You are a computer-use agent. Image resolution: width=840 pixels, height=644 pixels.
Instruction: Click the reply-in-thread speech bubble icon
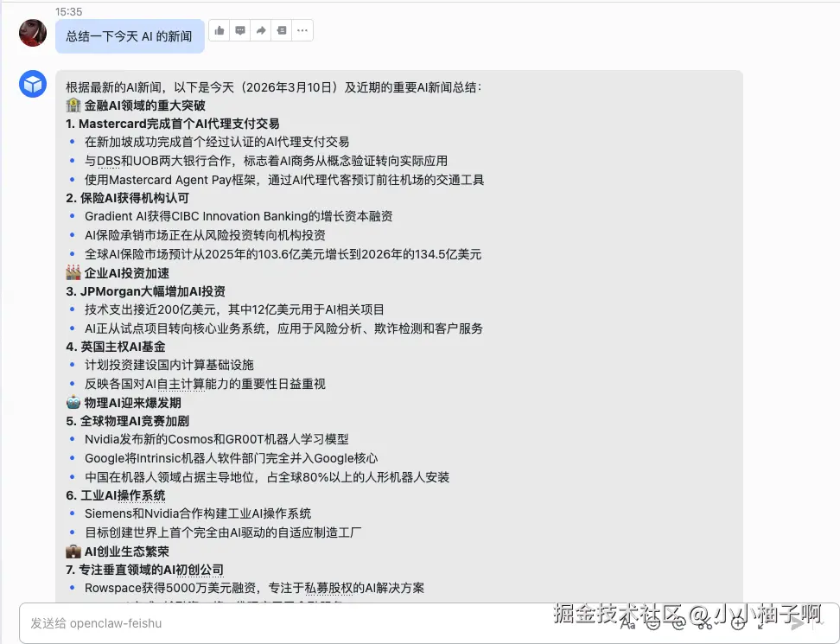coord(240,30)
